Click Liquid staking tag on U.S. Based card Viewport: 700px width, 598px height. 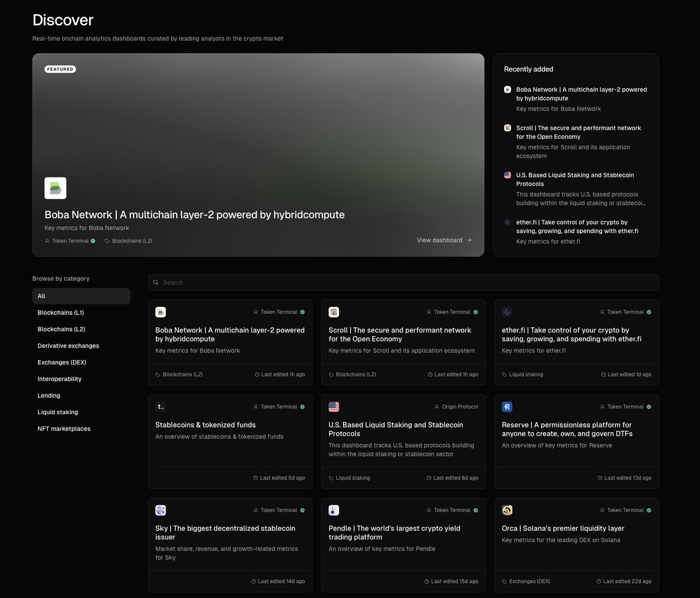pos(353,478)
